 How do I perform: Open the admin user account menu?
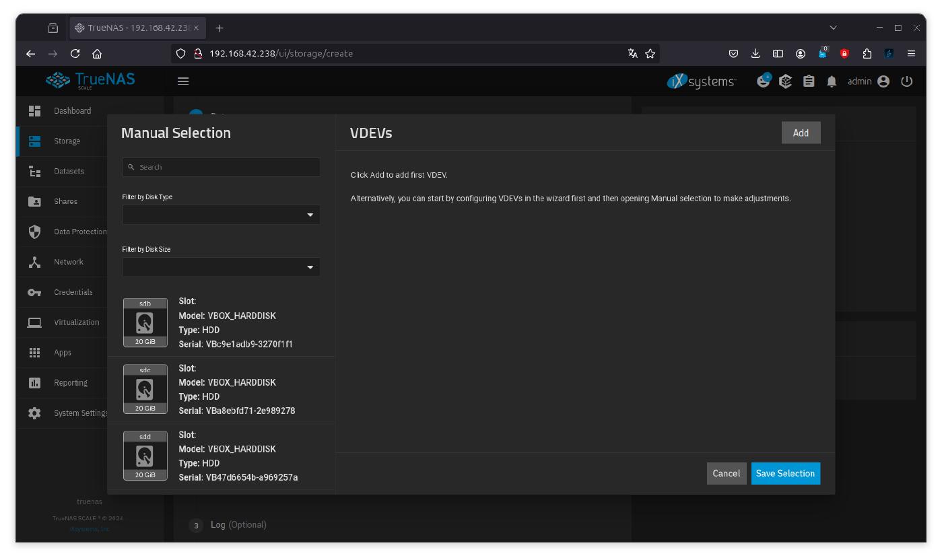pyautogui.click(x=869, y=81)
